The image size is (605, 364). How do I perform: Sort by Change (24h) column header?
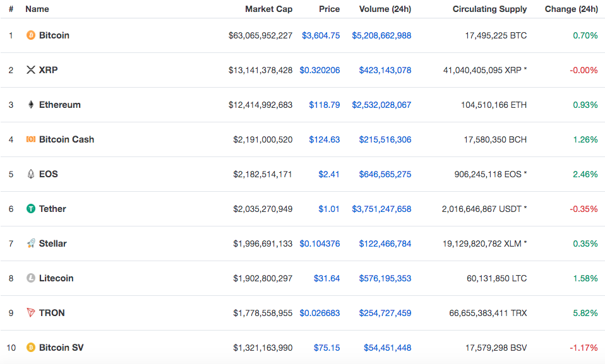click(571, 9)
